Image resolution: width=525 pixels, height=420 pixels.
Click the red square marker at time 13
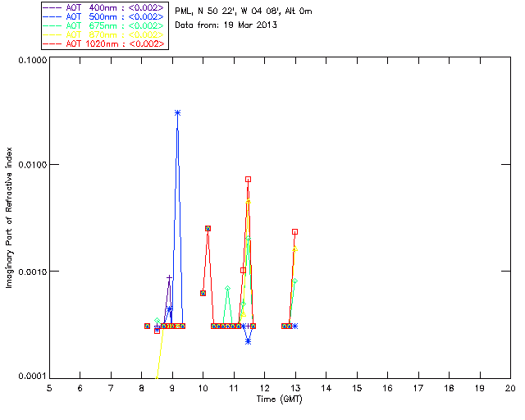(x=295, y=232)
